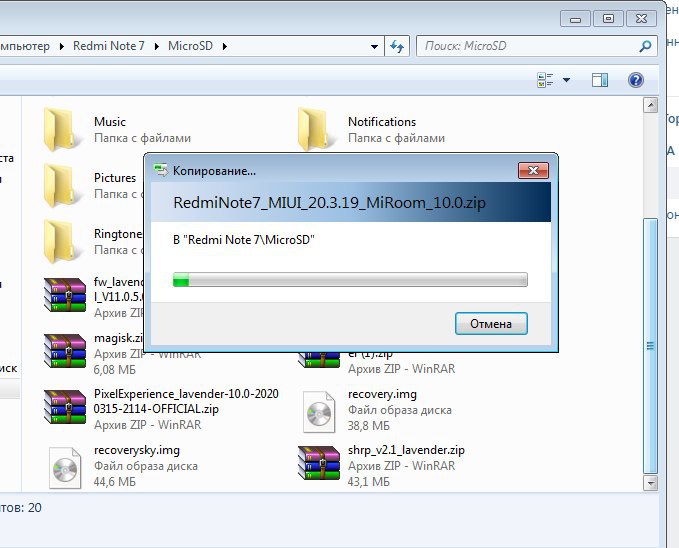Click the scrollbar up arrow

pos(650,105)
